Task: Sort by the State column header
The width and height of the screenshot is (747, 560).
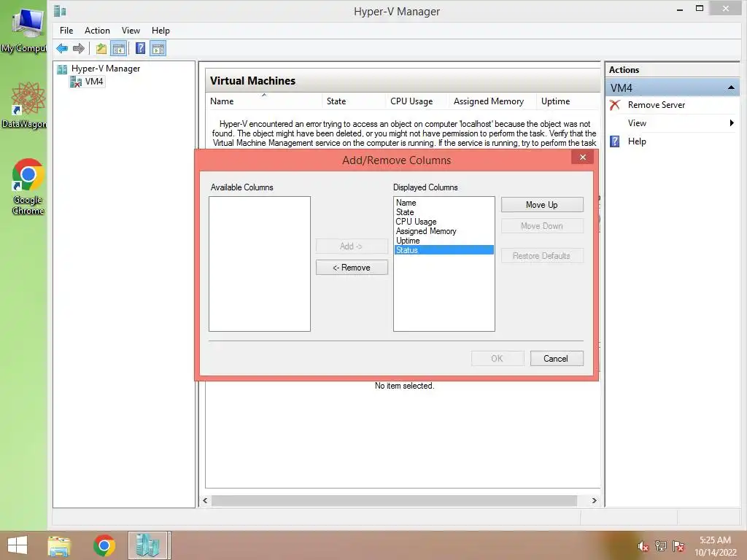Action: (353, 101)
